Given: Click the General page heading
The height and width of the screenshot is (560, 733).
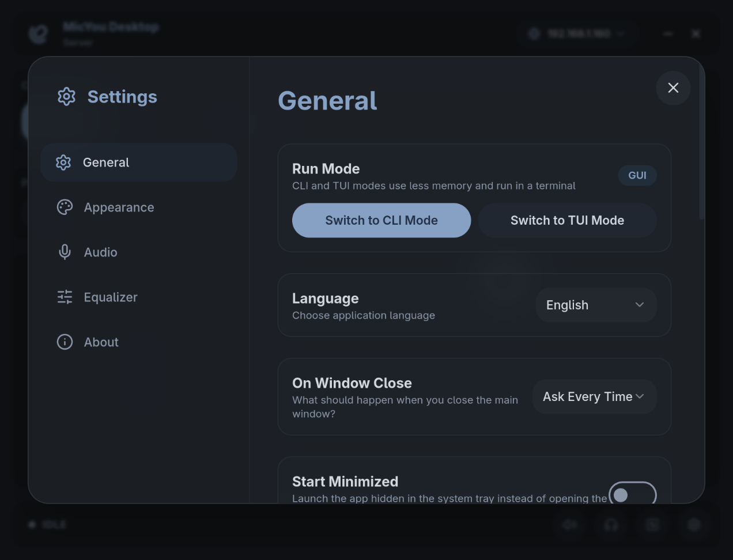Looking at the screenshot, I should pyautogui.click(x=327, y=100).
